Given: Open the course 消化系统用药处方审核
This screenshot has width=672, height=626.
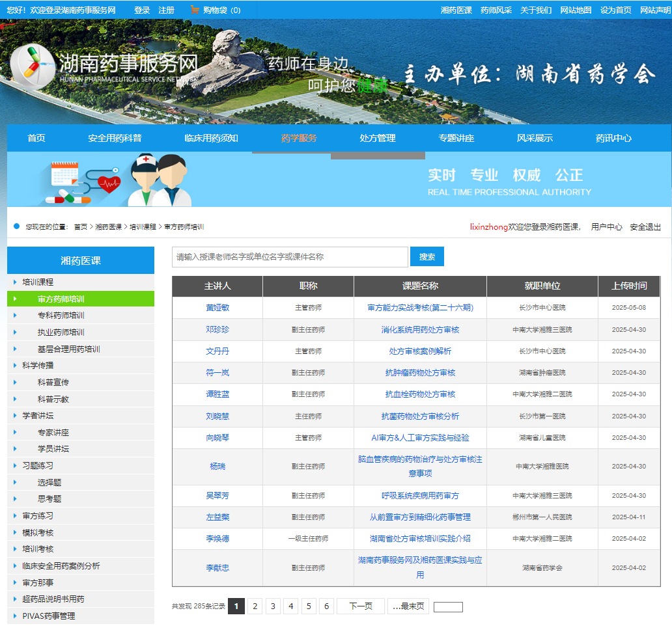Looking at the screenshot, I should click(420, 330).
